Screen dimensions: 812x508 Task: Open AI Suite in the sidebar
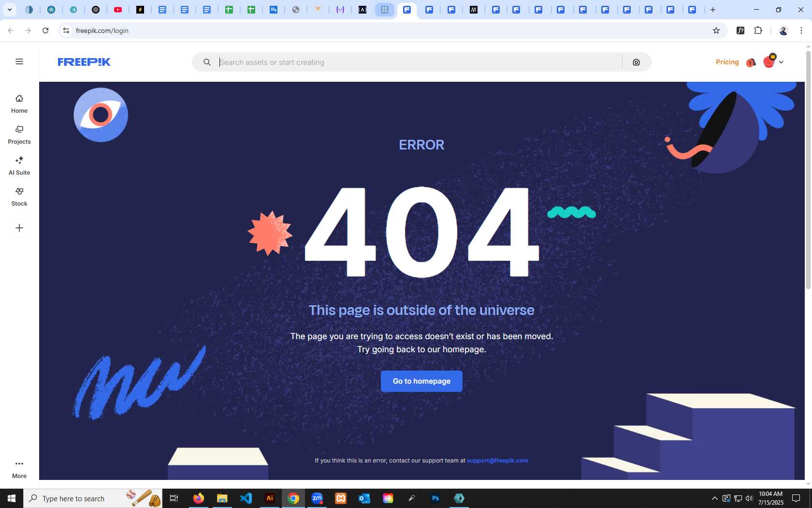[19, 166]
